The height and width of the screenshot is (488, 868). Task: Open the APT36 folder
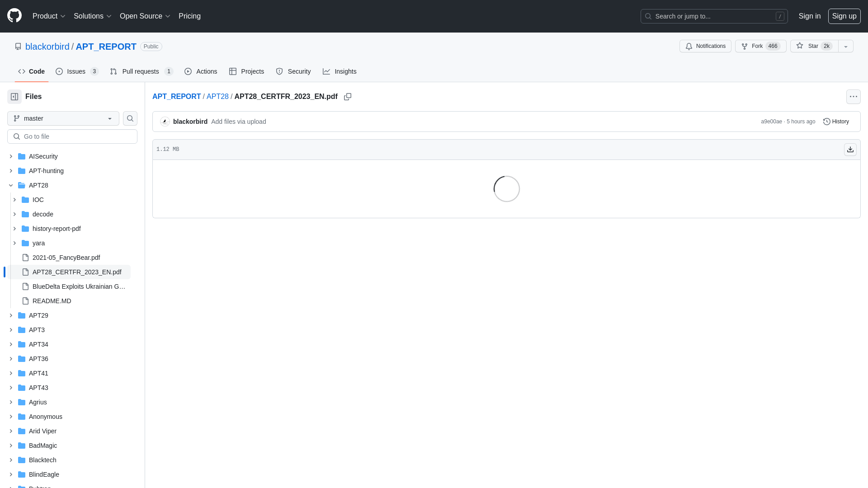pos(38,359)
